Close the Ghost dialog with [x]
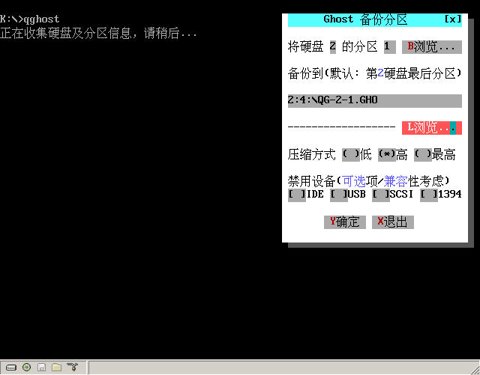The image size is (480, 375). [453, 19]
